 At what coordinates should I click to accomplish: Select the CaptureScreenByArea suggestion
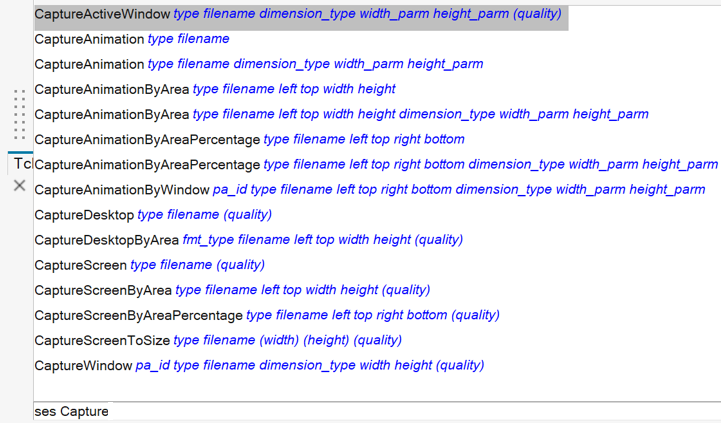232,290
